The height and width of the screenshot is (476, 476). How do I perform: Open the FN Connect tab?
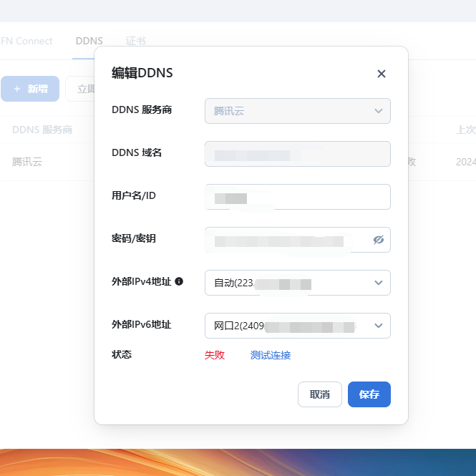(x=26, y=41)
